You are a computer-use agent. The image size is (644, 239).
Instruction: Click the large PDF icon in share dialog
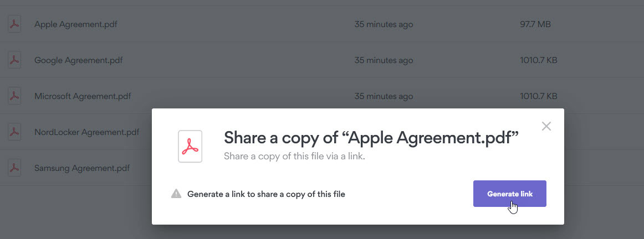[x=190, y=147]
